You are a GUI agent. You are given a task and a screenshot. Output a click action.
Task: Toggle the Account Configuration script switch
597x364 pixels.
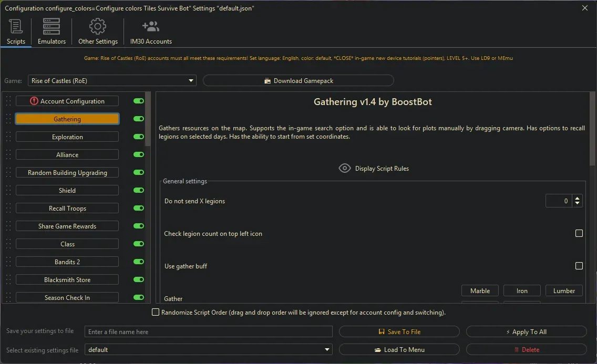(139, 101)
